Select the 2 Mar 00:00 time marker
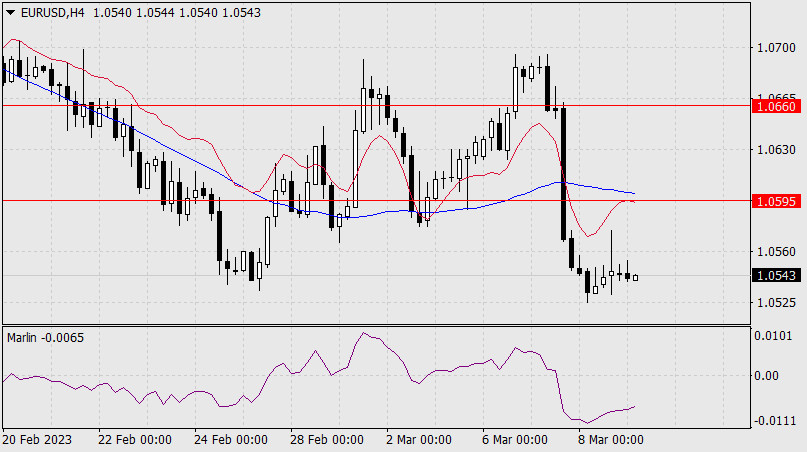This screenshot has height=452, width=807. (422, 440)
